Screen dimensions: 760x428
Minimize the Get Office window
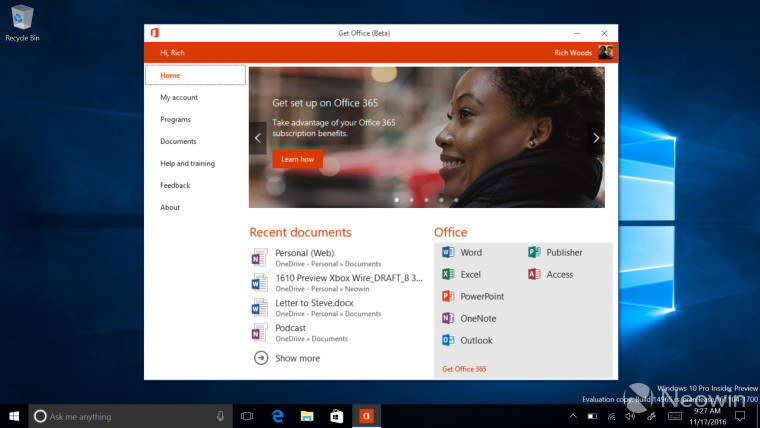click(x=577, y=33)
